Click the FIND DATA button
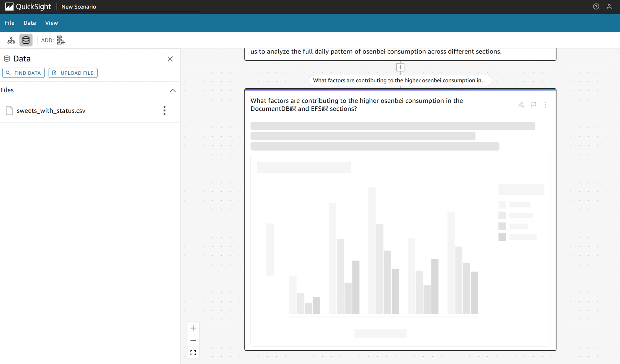The image size is (620, 364). (x=23, y=73)
